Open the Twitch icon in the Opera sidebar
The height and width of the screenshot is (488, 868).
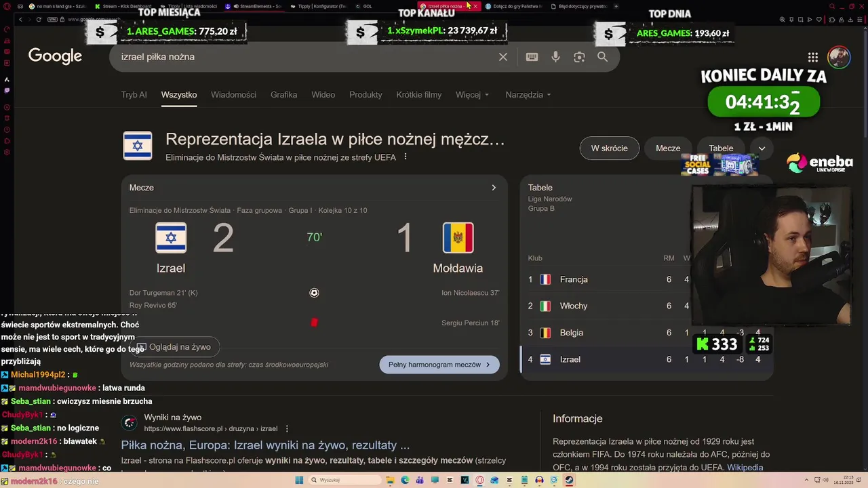[x=7, y=90]
